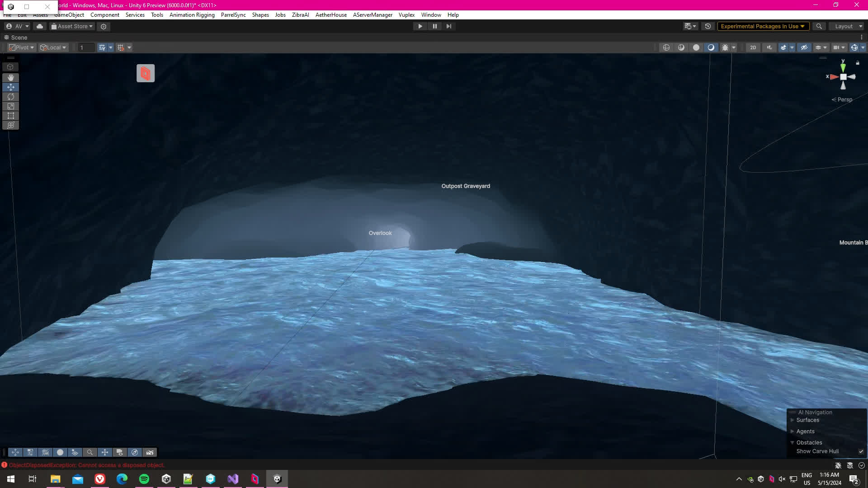Open Spotify from the taskbar
868x488 pixels.
point(144,479)
